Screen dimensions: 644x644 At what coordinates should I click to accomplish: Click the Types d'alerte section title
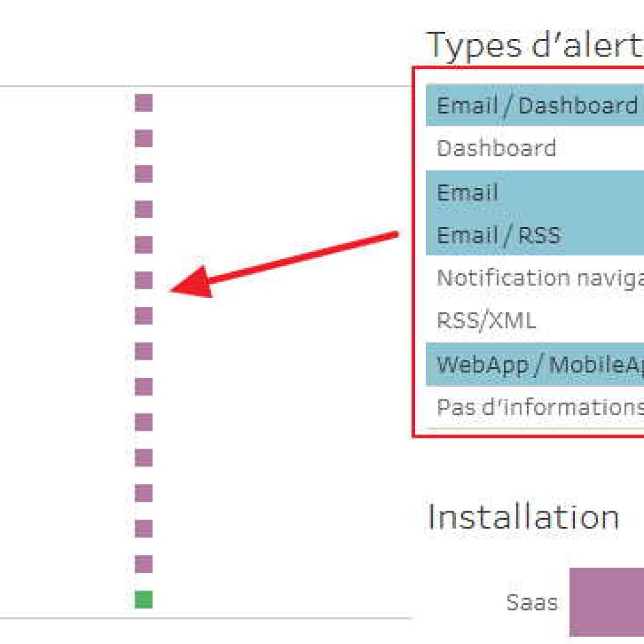pos(535,45)
